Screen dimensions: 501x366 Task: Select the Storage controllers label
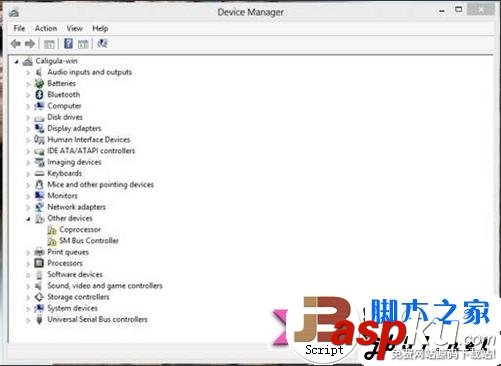click(78, 297)
